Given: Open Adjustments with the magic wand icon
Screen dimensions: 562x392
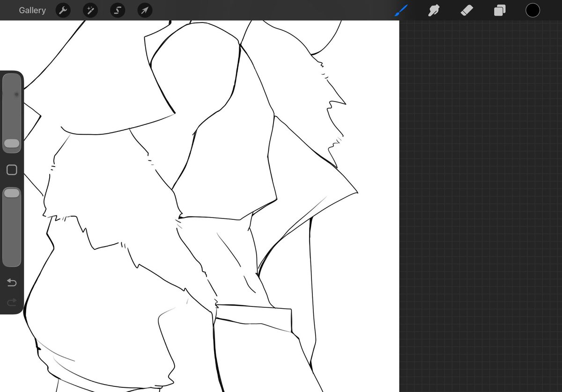Looking at the screenshot, I should click(90, 10).
